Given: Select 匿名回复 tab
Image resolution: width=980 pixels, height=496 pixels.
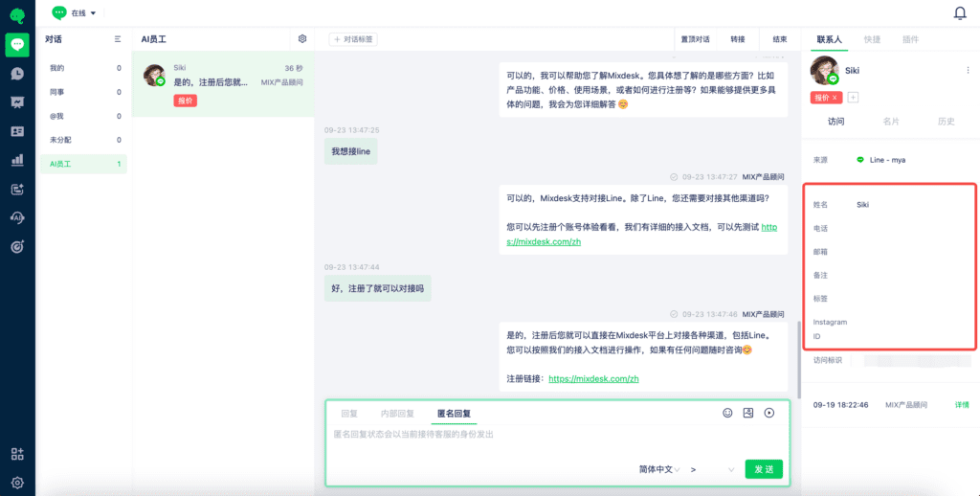Looking at the screenshot, I should pos(454,414).
